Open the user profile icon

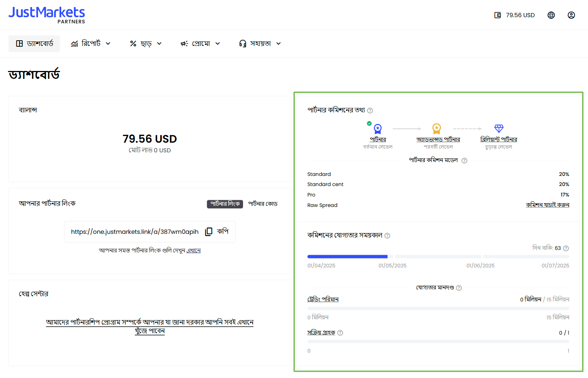[571, 15]
